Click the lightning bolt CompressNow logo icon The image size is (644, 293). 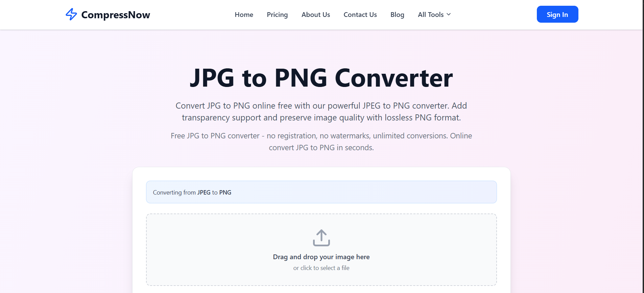tap(71, 14)
